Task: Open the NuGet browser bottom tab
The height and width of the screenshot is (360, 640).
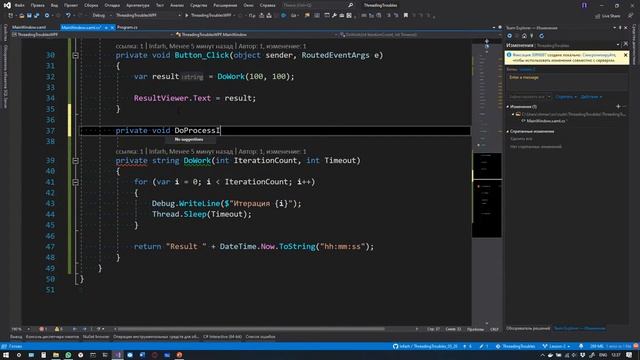Action: 96,337
